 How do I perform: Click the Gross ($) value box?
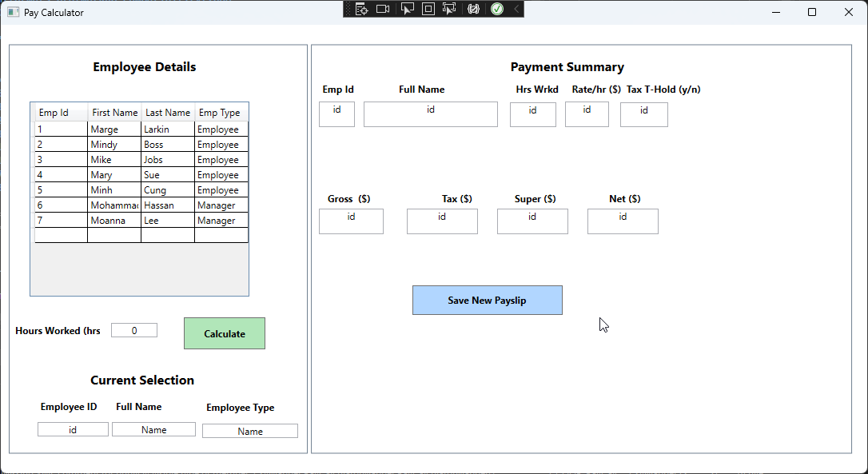click(x=351, y=221)
